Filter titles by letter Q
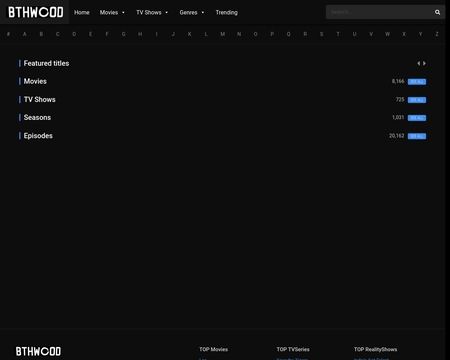The height and width of the screenshot is (360, 450). point(289,34)
